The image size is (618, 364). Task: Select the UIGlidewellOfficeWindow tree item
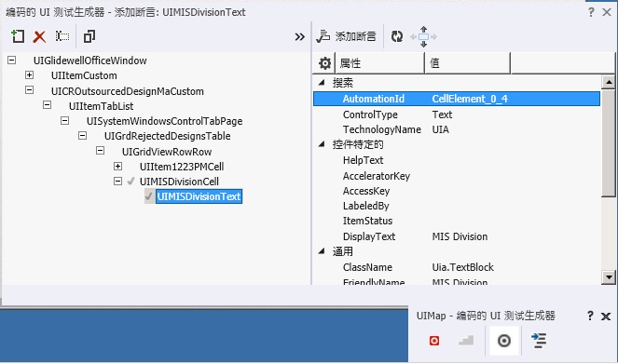point(89,61)
